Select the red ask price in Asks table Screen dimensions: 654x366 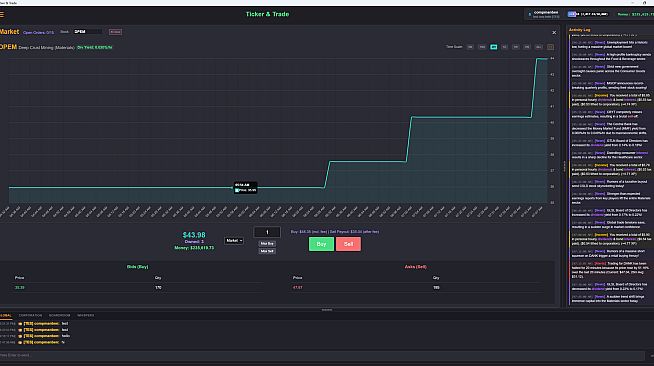click(x=297, y=288)
